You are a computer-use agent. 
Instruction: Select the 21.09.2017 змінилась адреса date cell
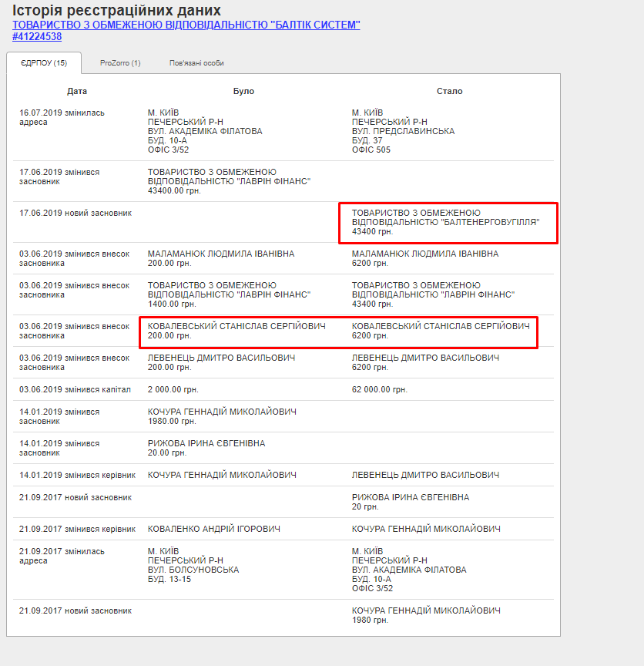point(62,556)
